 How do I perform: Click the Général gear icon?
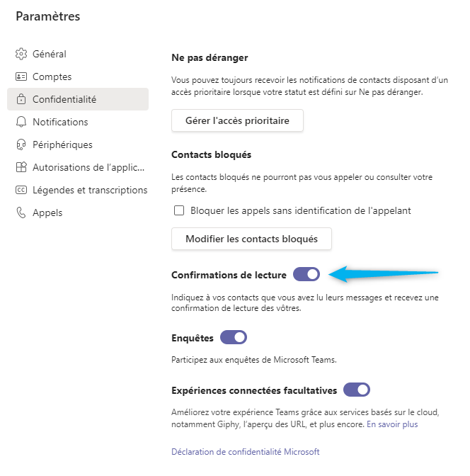21,54
